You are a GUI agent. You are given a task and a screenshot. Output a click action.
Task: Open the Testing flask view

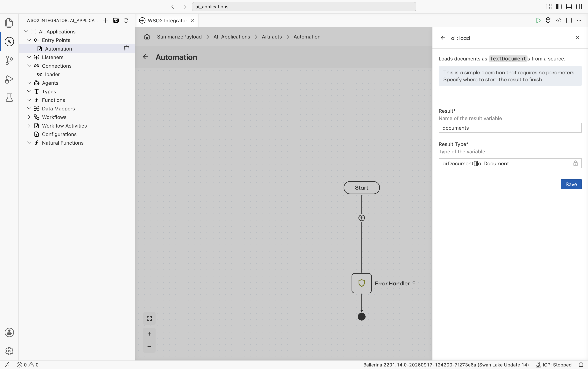pos(9,98)
